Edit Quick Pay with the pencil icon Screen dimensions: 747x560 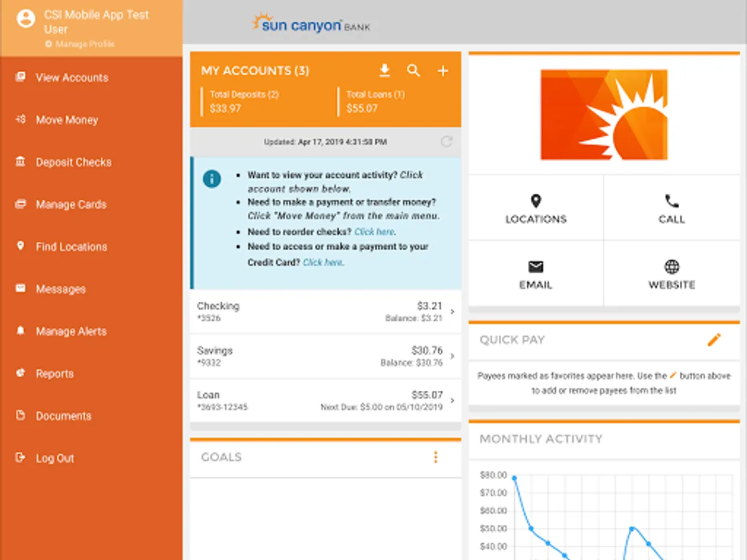[x=714, y=340]
